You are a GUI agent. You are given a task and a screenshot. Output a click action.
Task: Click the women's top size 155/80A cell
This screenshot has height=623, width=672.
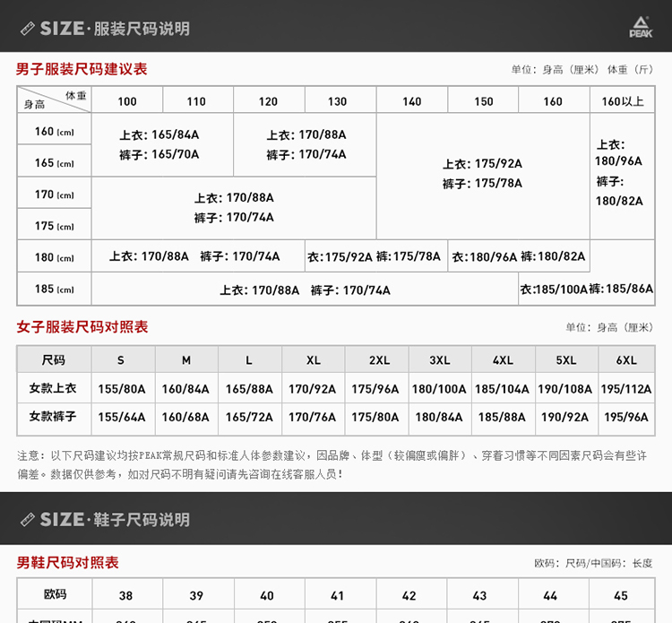coord(122,389)
